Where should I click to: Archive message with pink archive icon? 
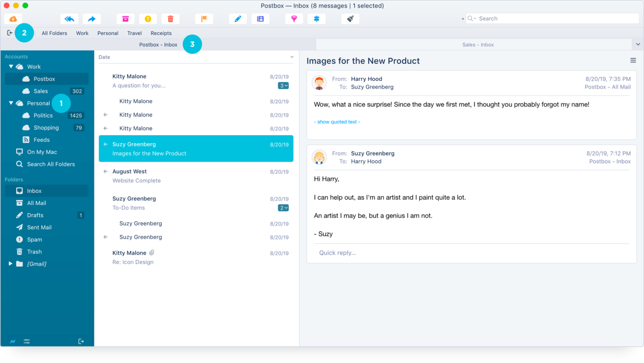pos(125,19)
